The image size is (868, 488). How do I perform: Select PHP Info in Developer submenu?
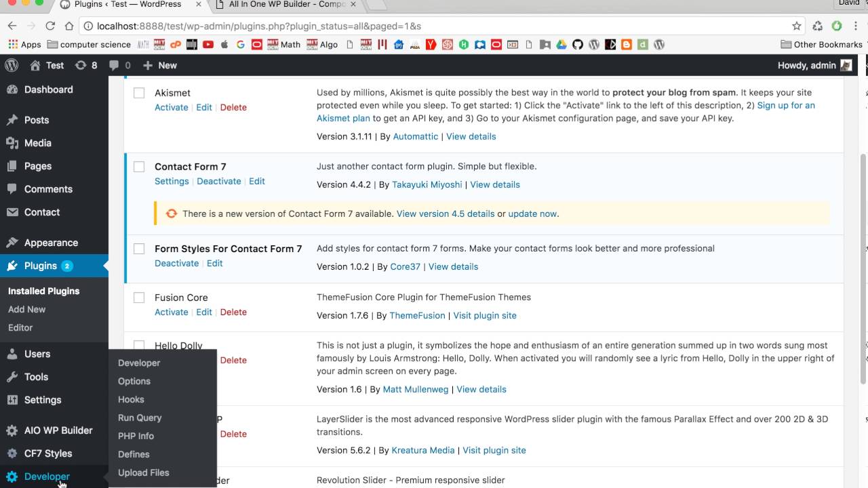click(x=136, y=436)
